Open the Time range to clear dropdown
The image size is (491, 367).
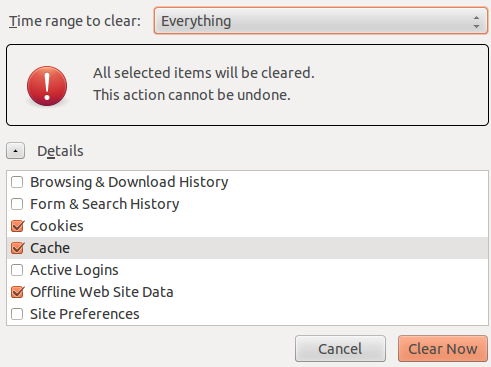click(321, 21)
